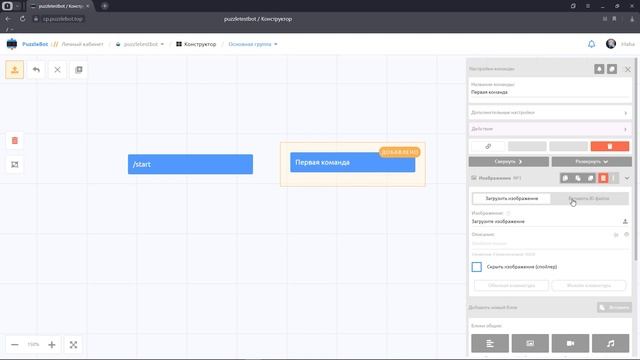Click the eye preview icon by description
The image size is (640, 360).
627,234
